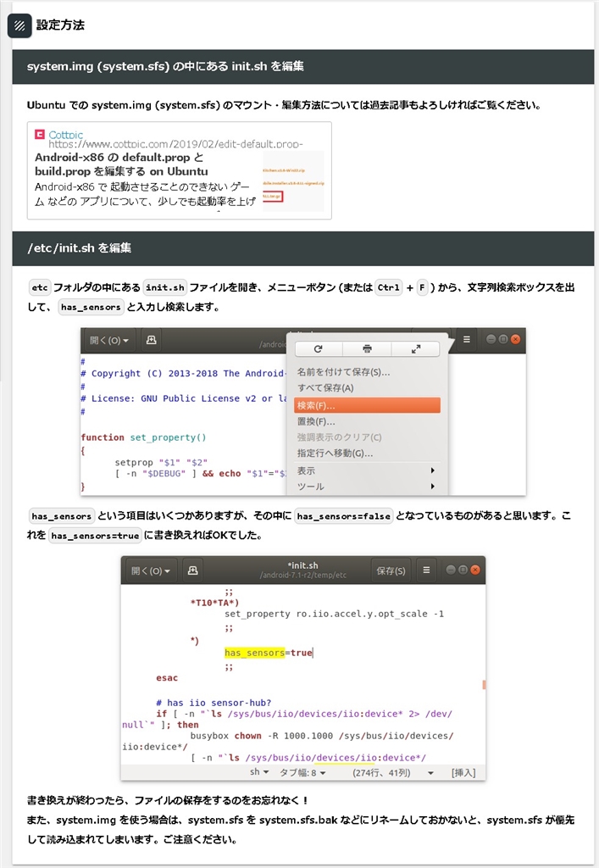Click the fullscreen icon in gedit menu popup
This screenshot has width=599, height=868.
pyautogui.click(x=415, y=348)
